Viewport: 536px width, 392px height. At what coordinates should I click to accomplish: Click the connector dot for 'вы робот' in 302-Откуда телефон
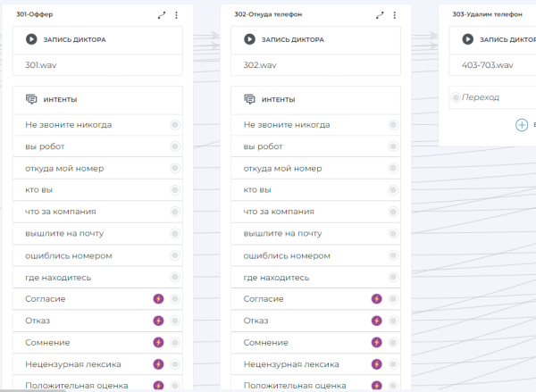[x=393, y=146]
